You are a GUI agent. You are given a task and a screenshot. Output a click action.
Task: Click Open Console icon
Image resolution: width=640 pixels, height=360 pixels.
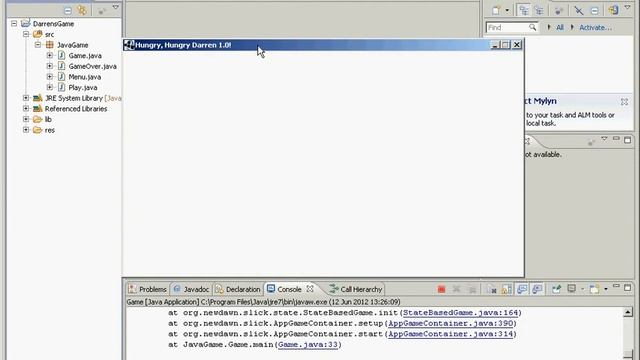594,289
